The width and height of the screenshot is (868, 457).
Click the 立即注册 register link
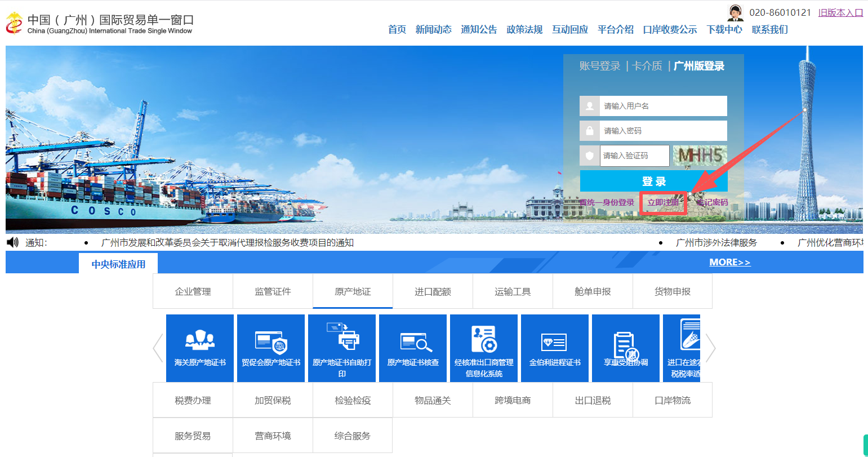tap(663, 202)
